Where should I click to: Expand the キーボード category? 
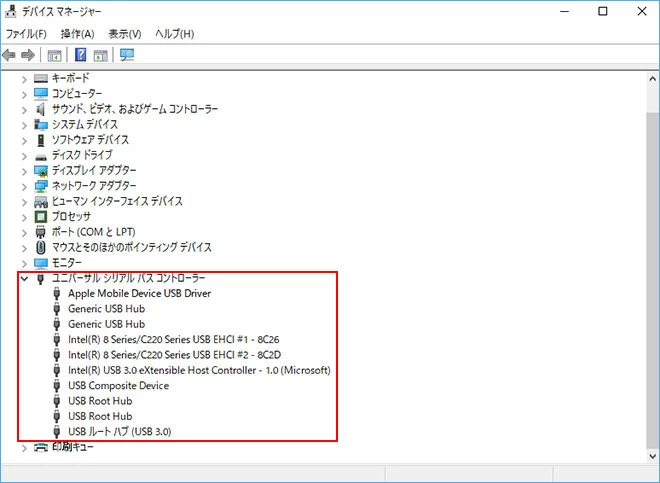click(x=24, y=78)
